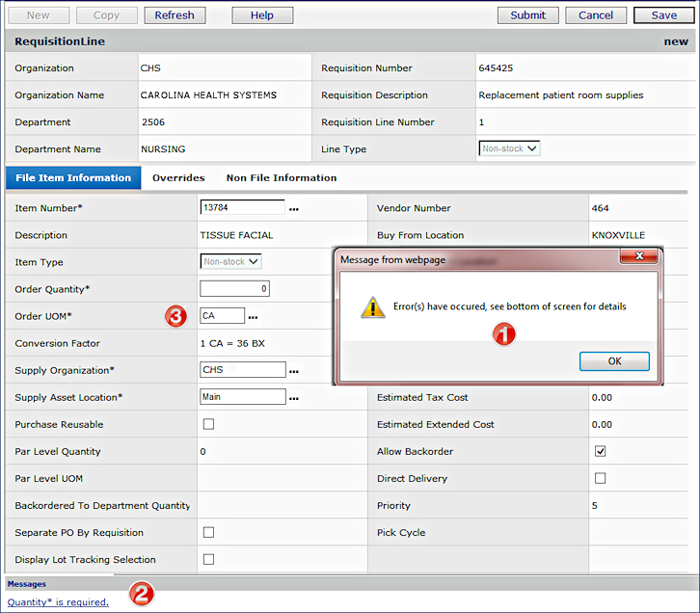Switch to the Overrides tab
Screen dimensions: 700x613
click(x=178, y=178)
